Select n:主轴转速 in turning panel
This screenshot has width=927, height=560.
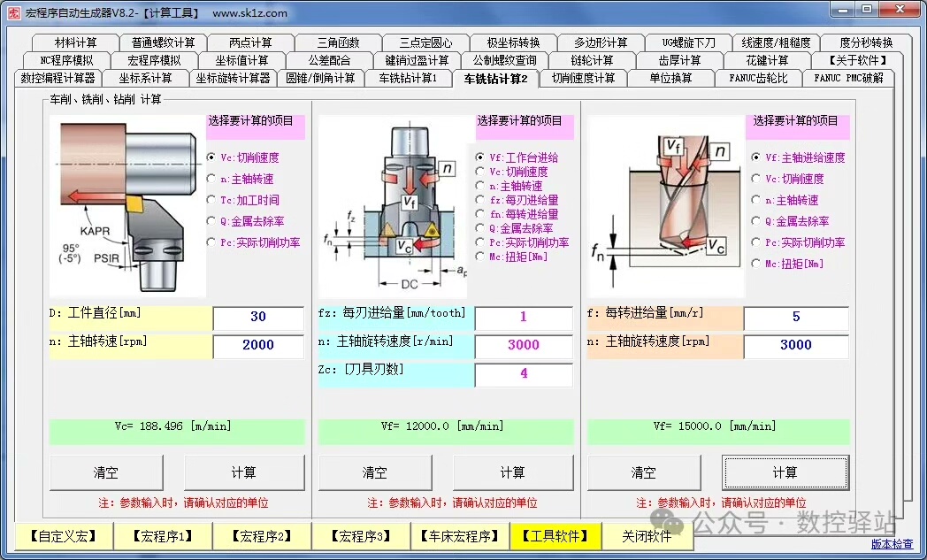240,179
